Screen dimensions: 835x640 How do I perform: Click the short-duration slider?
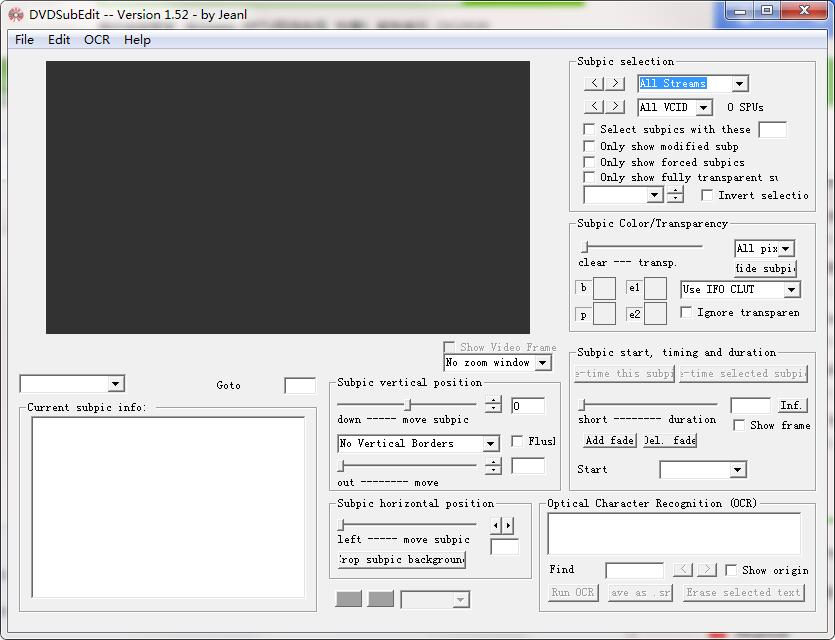click(648, 405)
